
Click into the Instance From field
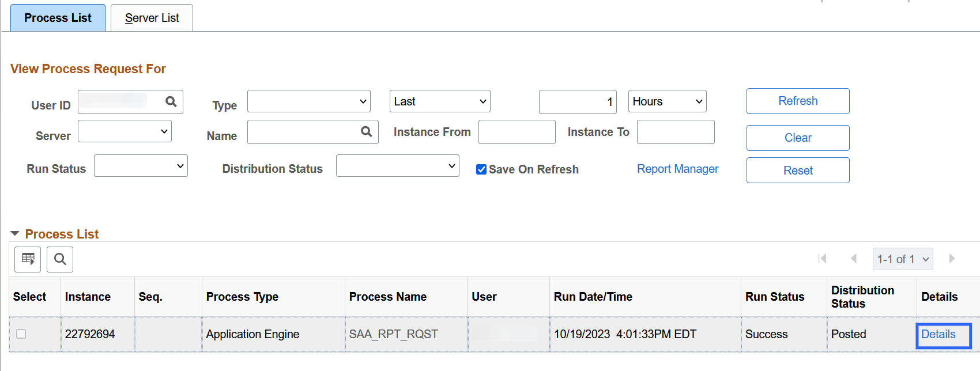point(517,132)
